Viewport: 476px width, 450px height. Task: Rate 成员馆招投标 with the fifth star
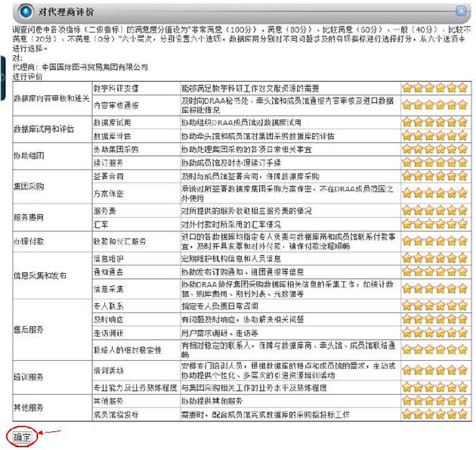point(452,414)
